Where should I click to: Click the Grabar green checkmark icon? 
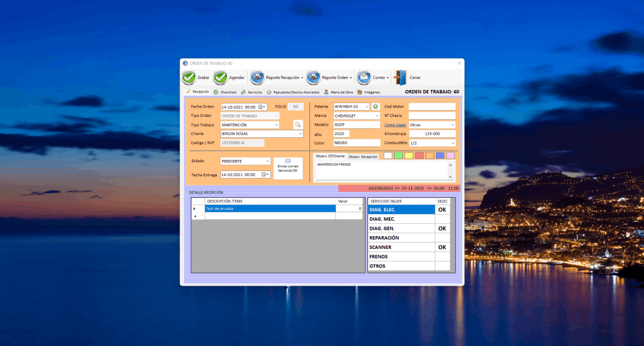pos(189,77)
